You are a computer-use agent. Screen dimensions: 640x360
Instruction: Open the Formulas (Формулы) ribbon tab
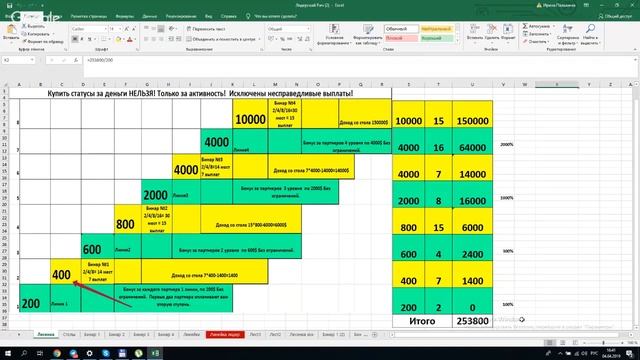click(124, 16)
